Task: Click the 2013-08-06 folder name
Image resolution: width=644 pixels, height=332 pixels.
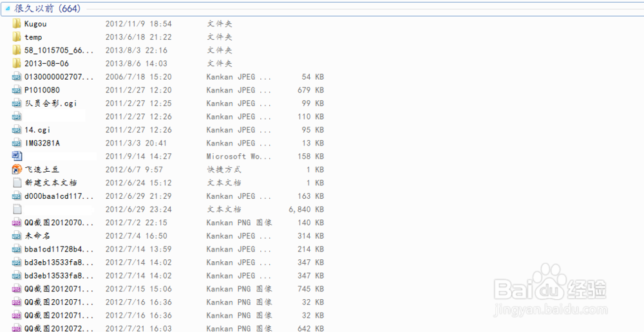Action: (46, 63)
